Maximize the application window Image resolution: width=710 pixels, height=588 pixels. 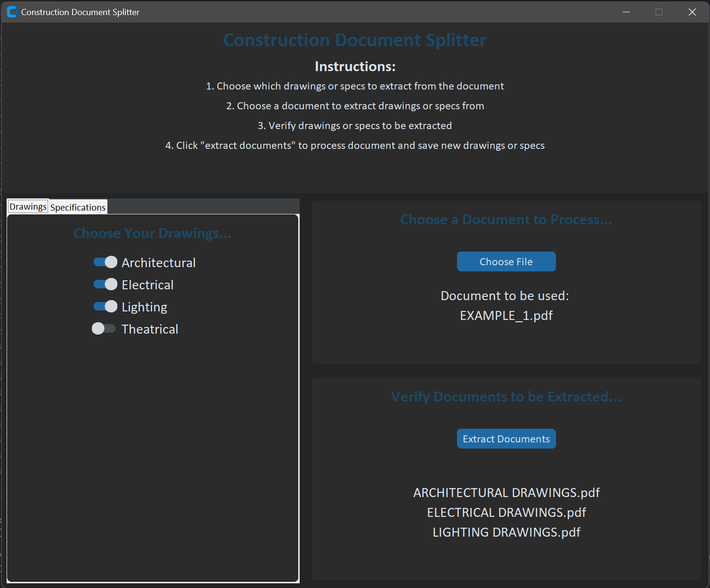click(659, 12)
